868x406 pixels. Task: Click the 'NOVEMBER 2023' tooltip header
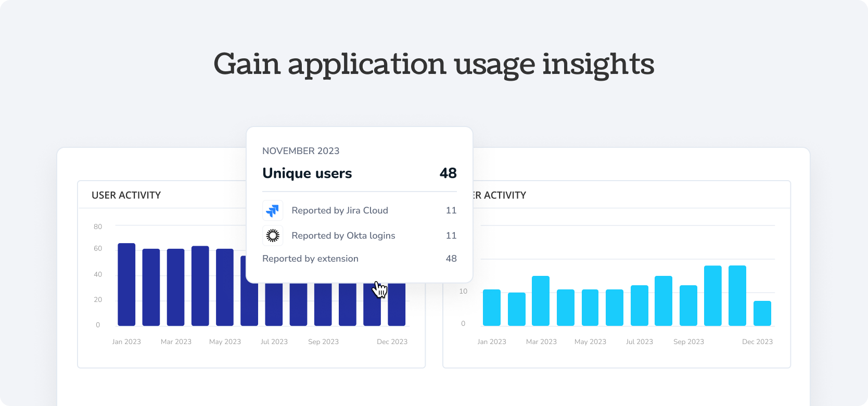pos(301,151)
